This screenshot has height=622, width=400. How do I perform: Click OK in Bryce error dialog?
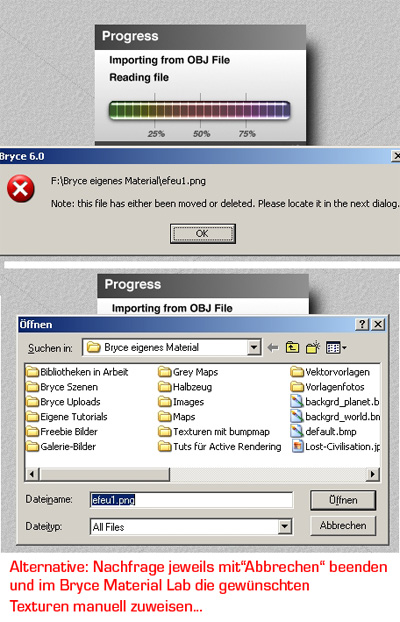pos(203,234)
